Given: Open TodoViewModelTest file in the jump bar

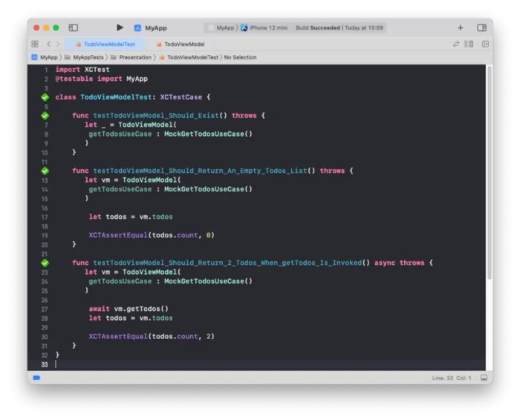Looking at the screenshot, I should coord(189,57).
